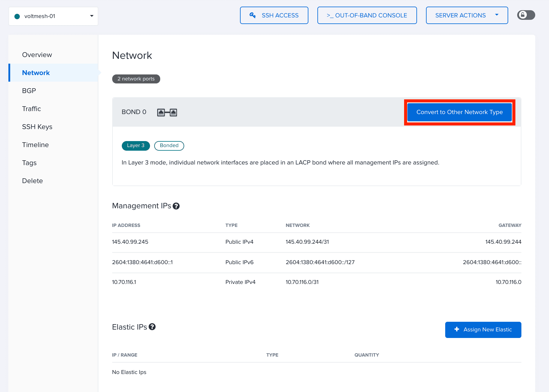Open the Out-of-Band Console
This screenshot has width=549, height=392.
pyautogui.click(x=367, y=15)
